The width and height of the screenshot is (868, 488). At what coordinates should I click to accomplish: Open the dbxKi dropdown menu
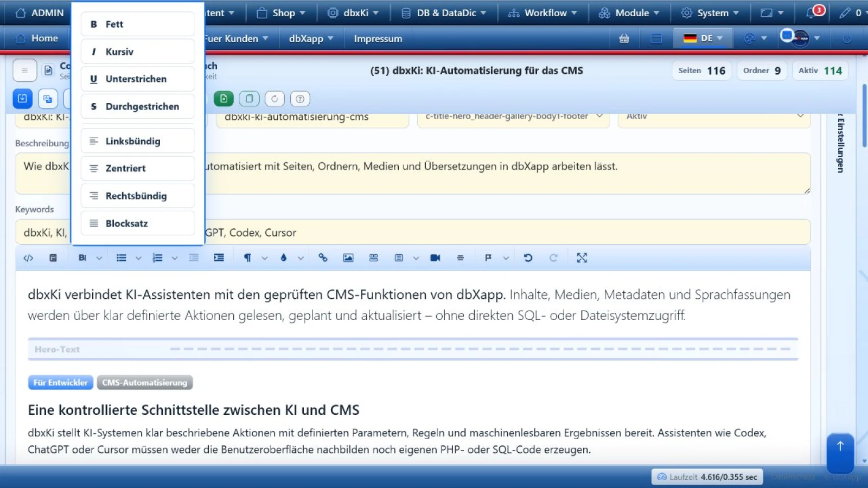tap(353, 13)
